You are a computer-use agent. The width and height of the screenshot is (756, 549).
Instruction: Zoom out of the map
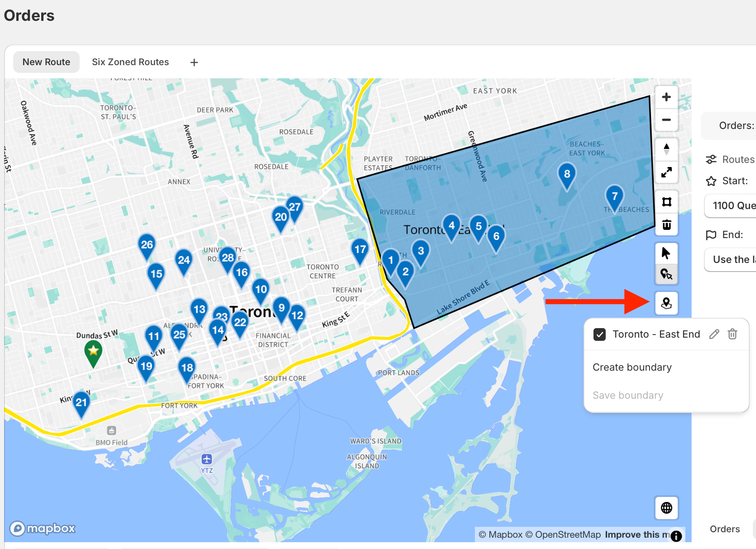[666, 120]
